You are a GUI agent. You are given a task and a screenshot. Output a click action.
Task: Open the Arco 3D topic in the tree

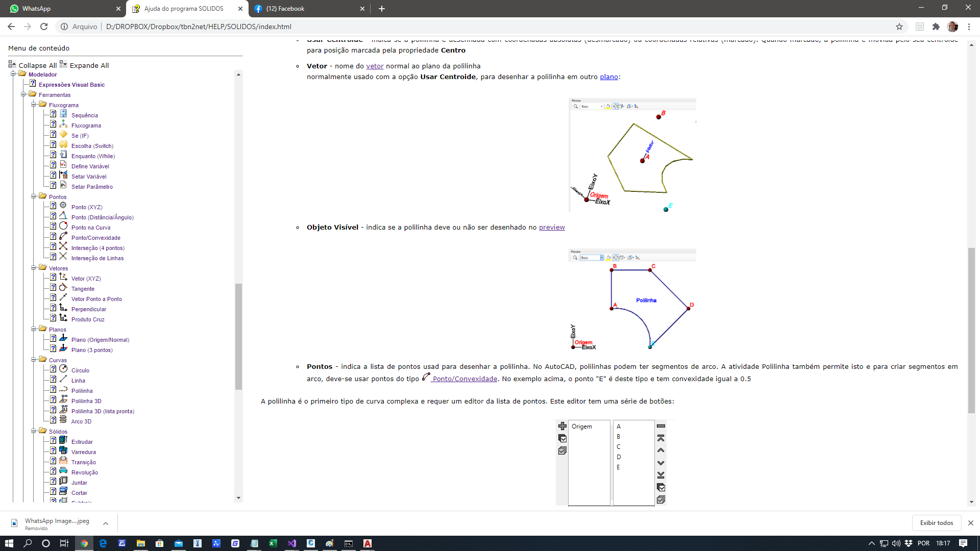pos(81,421)
